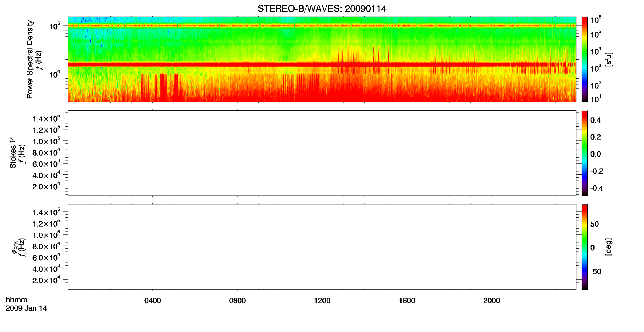Click the 0400 time axis label

tap(153, 301)
